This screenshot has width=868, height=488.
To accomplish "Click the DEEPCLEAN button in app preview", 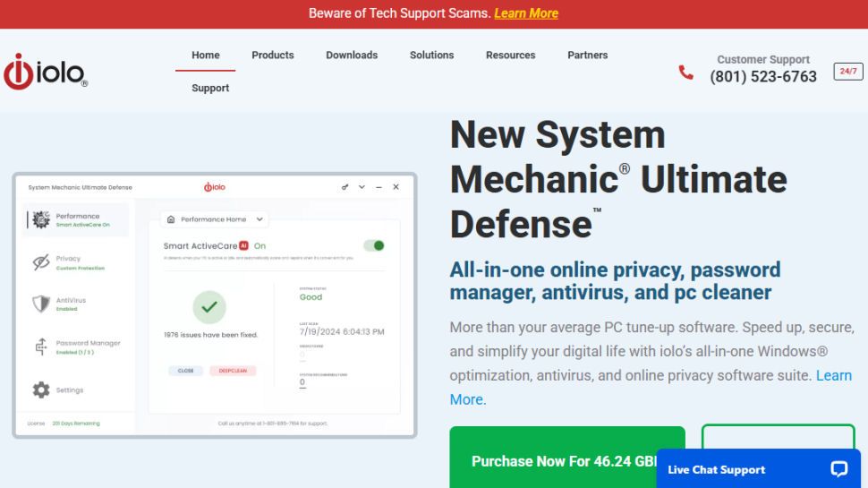I will (233, 371).
